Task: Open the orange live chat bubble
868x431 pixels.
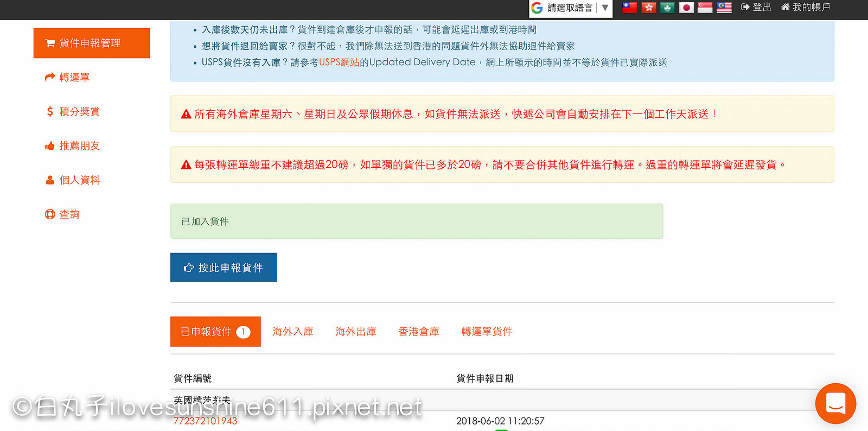Action: [835, 403]
